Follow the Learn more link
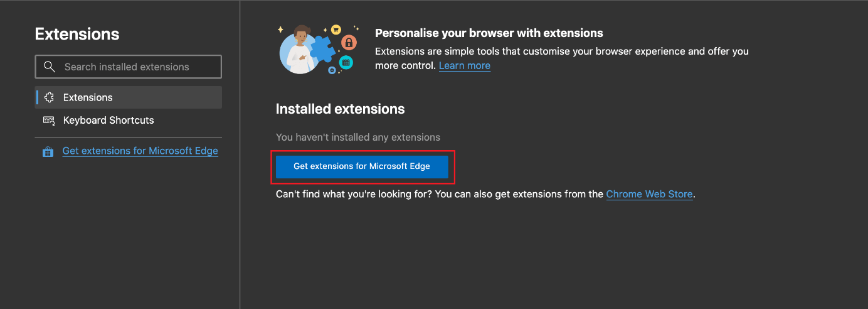This screenshot has width=868, height=309. pos(465,65)
